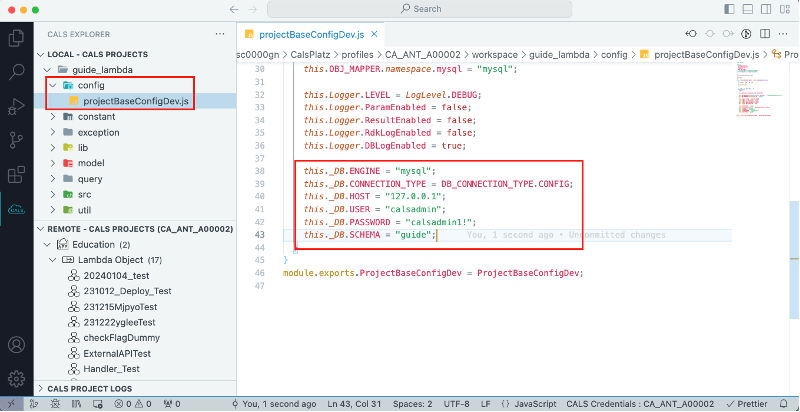The image size is (800, 412).
Task: Open notifications bell in status bar
Action: tap(784, 404)
